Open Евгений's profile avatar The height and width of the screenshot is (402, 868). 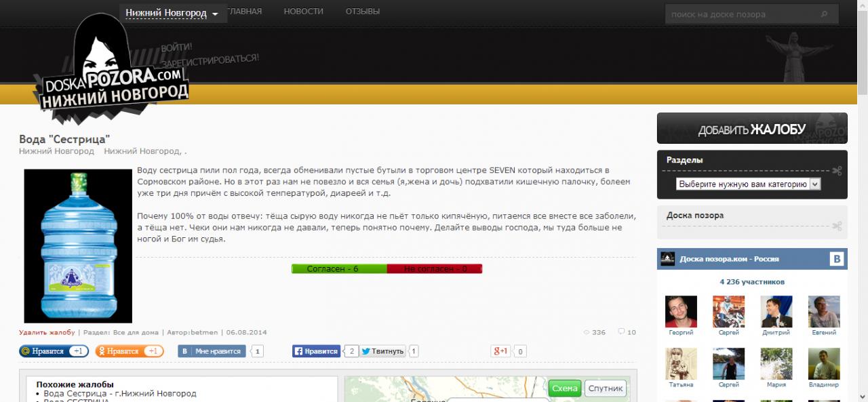point(824,312)
